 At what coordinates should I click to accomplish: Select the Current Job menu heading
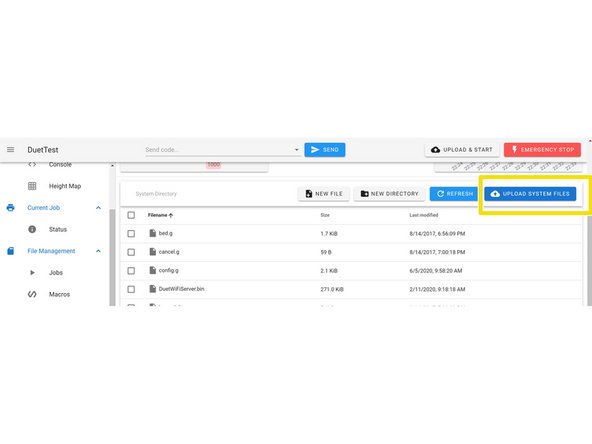coord(43,208)
